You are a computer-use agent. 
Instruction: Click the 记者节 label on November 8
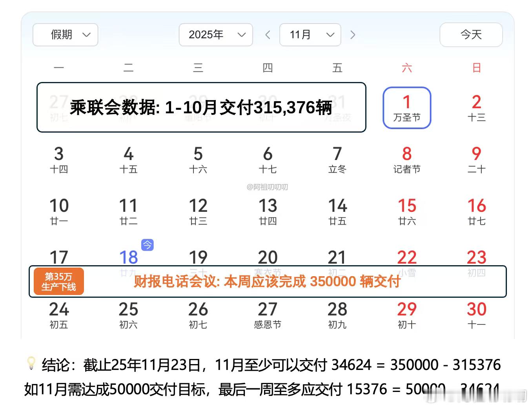pos(407,169)
